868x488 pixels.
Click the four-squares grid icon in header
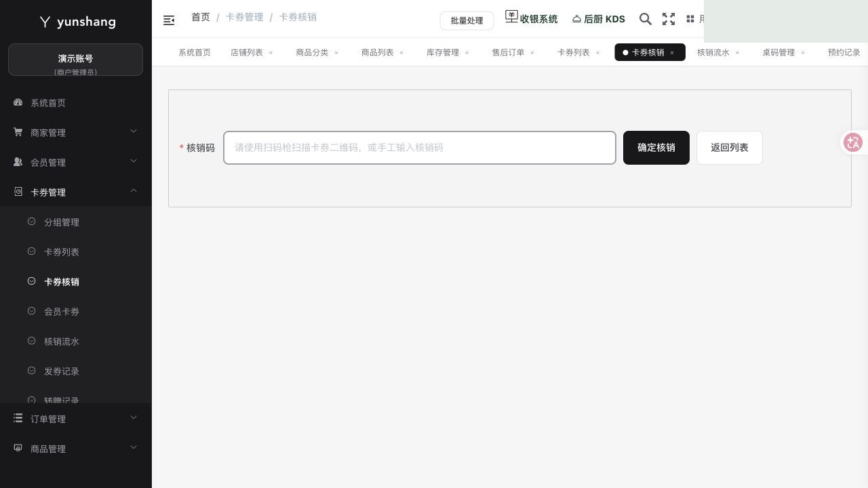pyautogui.click(x=690, y=19)
